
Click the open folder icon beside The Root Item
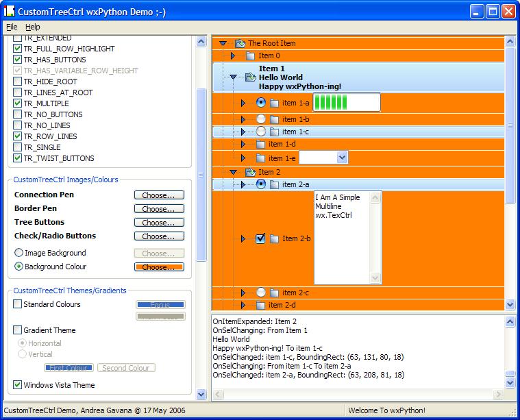pos(240,43)
